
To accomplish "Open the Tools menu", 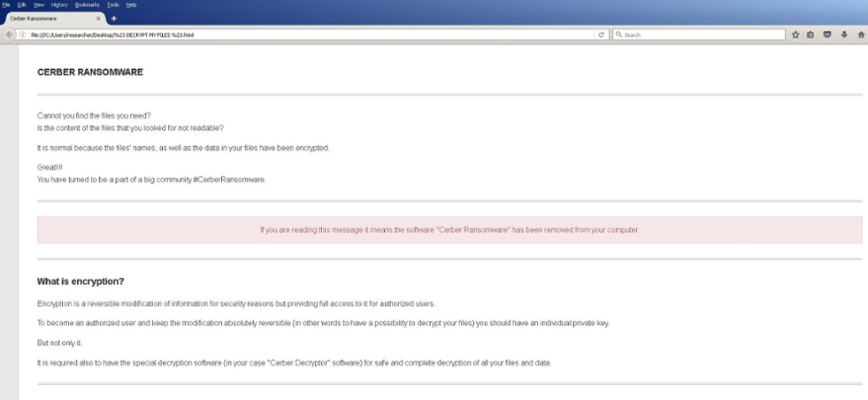I will [113, 4].
